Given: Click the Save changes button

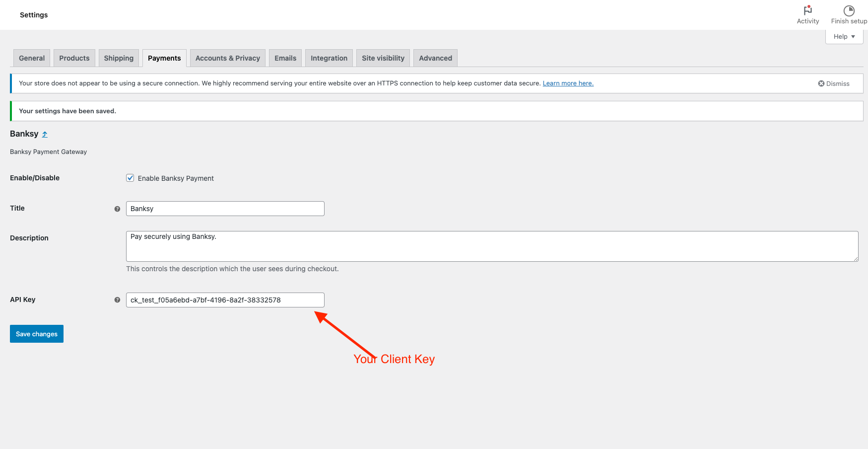Looking at the screenshot, I should (x=37, y=334).
